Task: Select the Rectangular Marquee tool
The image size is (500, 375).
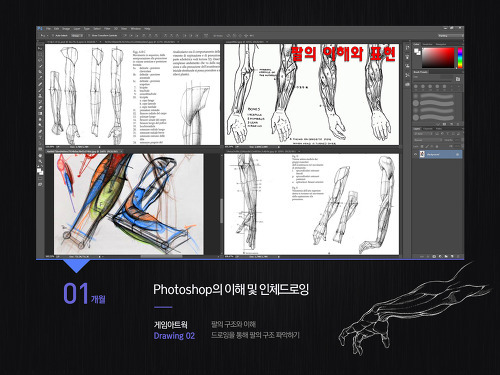Action: tap(40, 53)
